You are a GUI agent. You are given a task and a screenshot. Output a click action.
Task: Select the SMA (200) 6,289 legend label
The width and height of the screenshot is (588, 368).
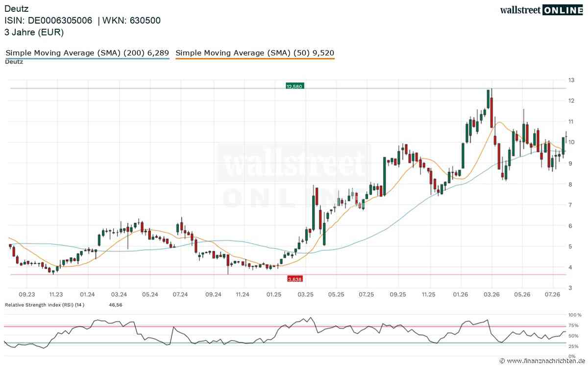pos(87,53)
